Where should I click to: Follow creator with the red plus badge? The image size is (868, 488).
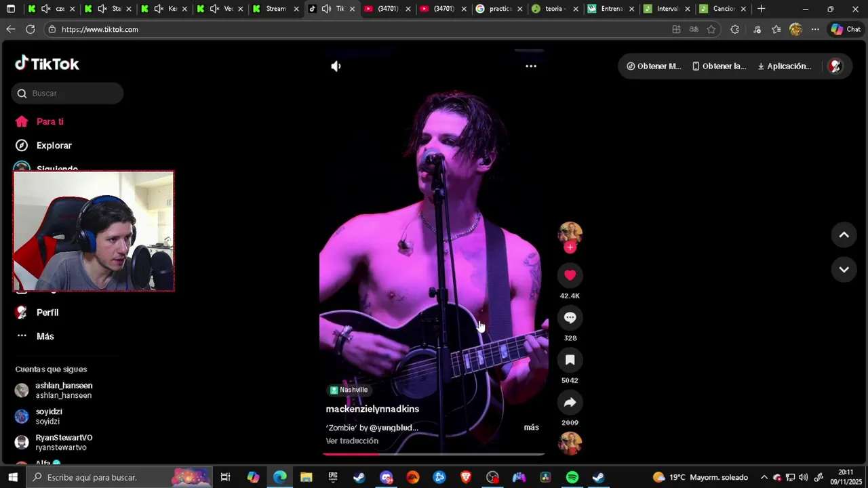pos(570,247)
